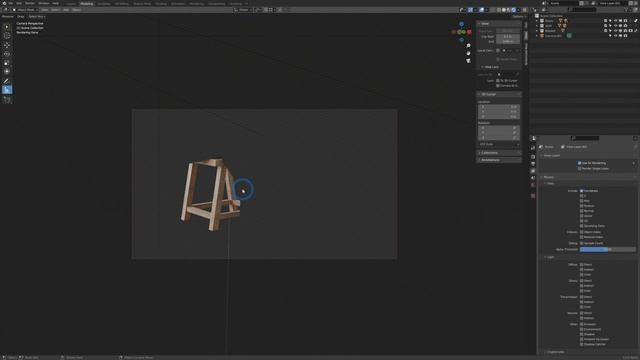This screenshot has height=360, width=640.
Task: Enable Use for Rendering checkbox
Action: pos(580,163)
